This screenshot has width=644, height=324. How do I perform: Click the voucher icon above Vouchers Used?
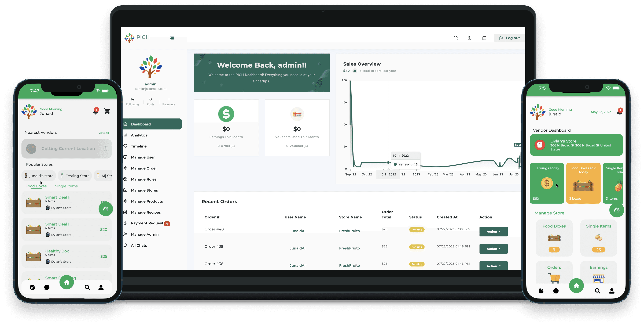click(297, 114)
